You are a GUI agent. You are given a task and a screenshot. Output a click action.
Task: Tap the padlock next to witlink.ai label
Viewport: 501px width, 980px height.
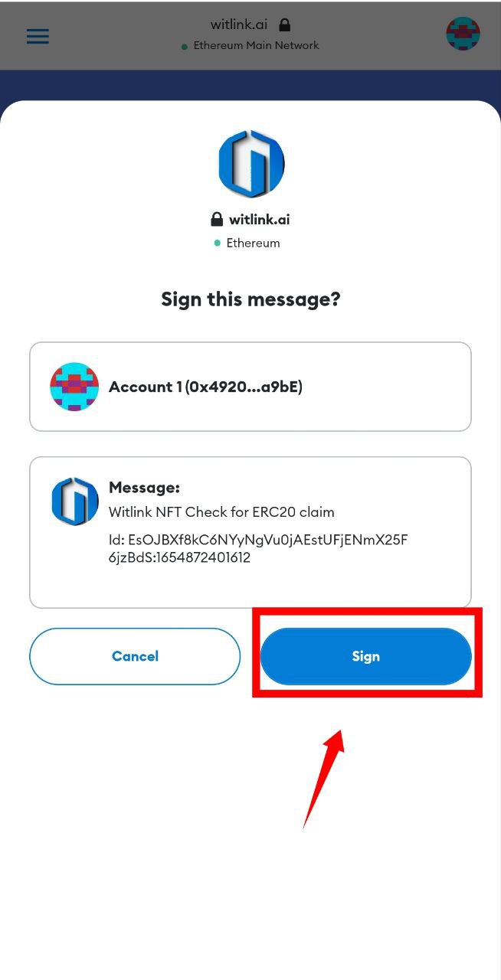pyautogui.click(x=217, y=220)
